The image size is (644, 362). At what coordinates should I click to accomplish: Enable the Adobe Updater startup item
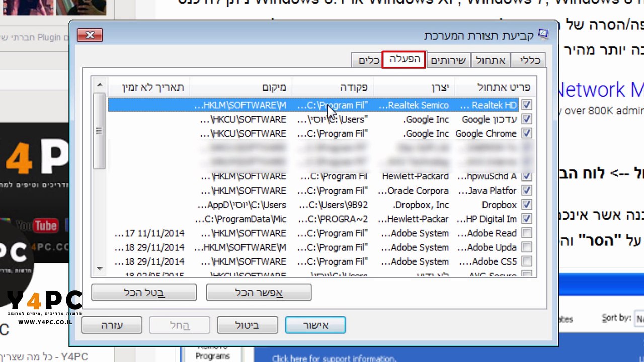[526, 247]
